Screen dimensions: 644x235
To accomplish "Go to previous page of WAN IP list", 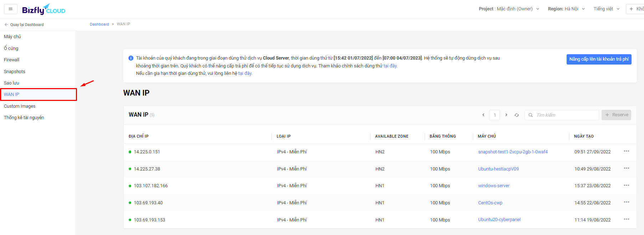I will click(x=483, y=115).
